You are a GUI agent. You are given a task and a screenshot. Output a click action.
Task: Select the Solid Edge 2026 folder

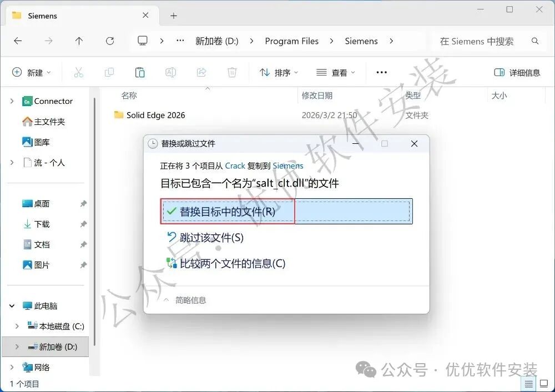coord(156,115)
